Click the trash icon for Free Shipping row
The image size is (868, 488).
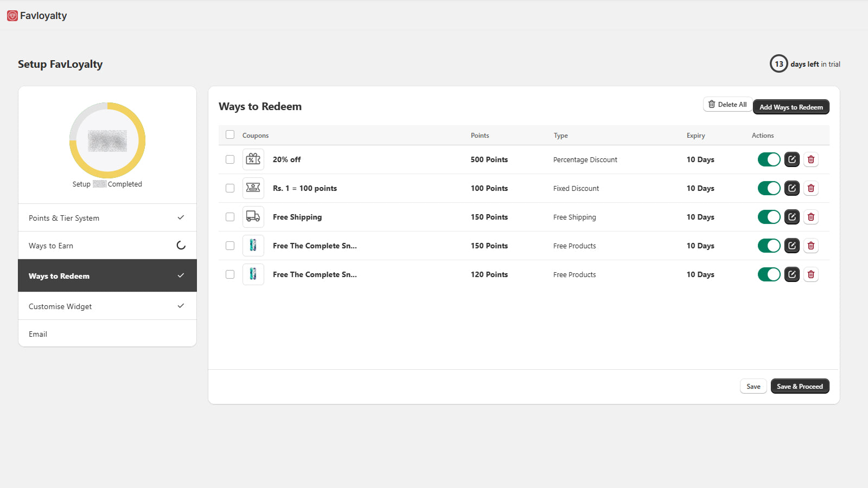coord(811,217)
